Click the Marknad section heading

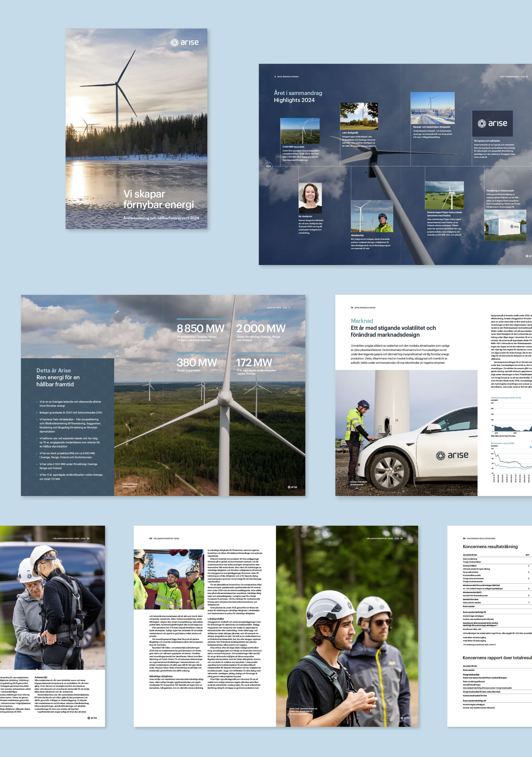tap(362, 321)
